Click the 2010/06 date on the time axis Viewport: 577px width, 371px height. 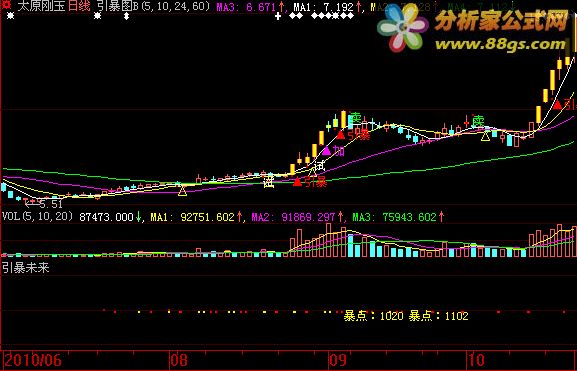tap(33, 360)
